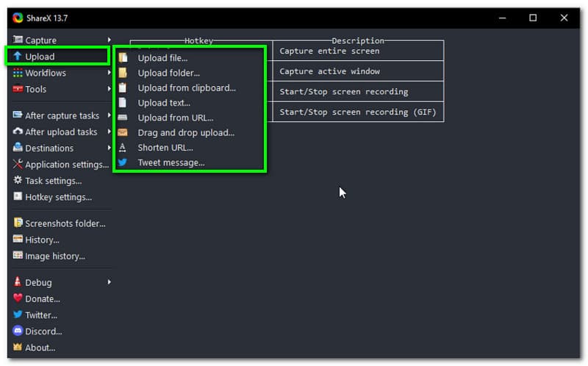Click the red Tools toolbox icon
Image resolution: width=588 pixels, height=366 pixels.
18,89
